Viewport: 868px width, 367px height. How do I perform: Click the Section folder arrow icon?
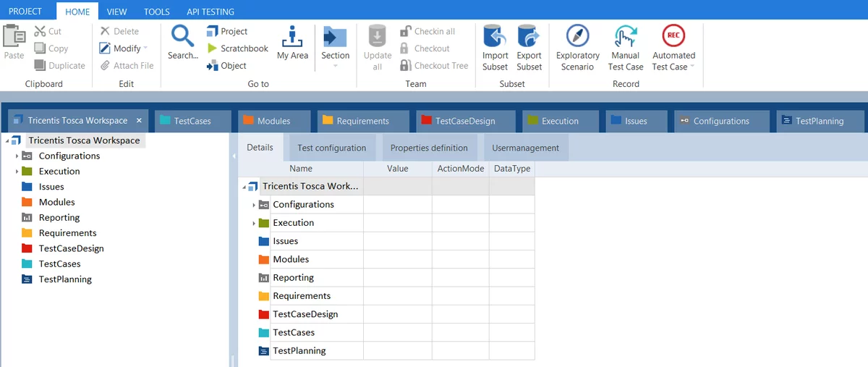[x=335, y=36]
